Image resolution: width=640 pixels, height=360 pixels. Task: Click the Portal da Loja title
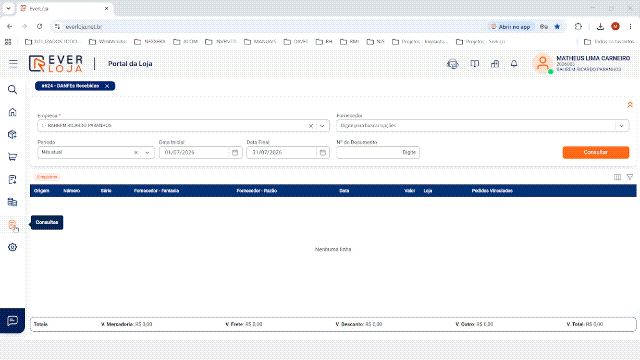[x=130, y=64]
